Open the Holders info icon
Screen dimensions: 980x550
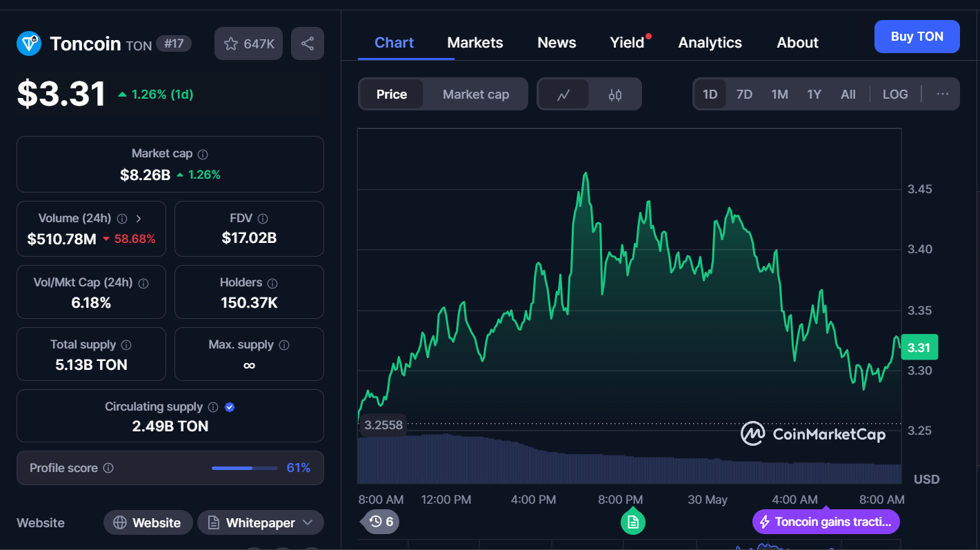click(272, 283)
